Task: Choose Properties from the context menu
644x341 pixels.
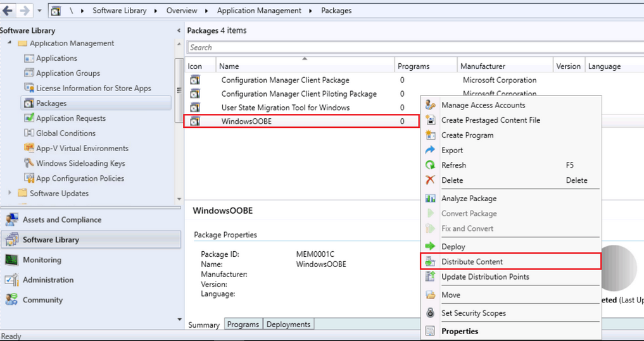Action: 511,331
